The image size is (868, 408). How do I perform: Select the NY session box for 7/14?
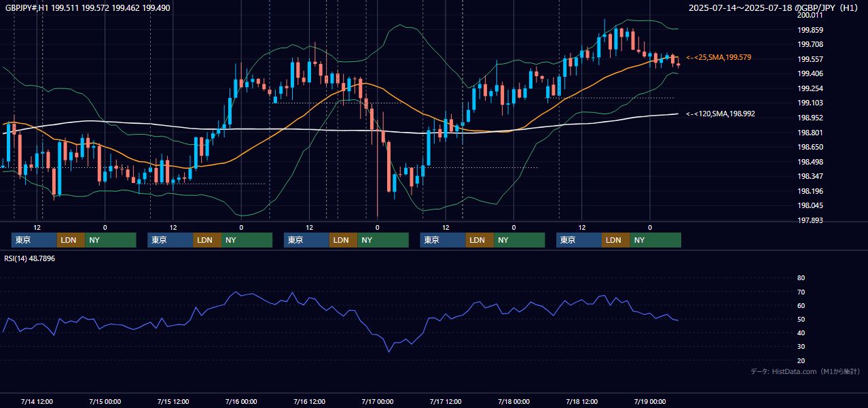pos(111,240)
